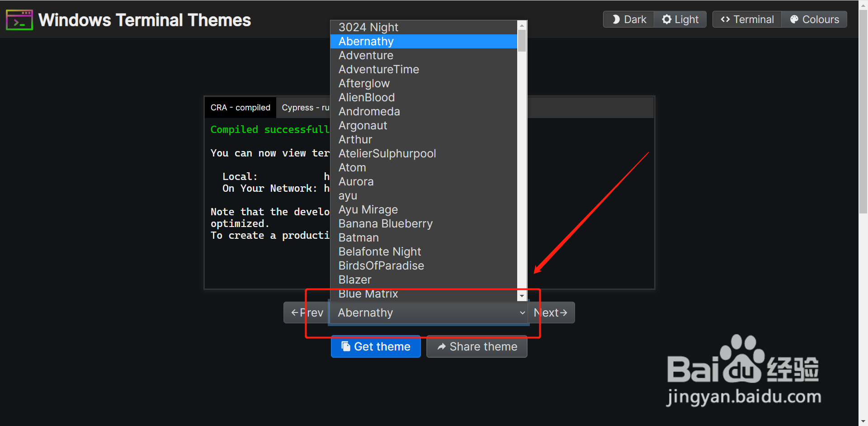Click the Windows Terminal Themes logo icon

click(19, 19)
